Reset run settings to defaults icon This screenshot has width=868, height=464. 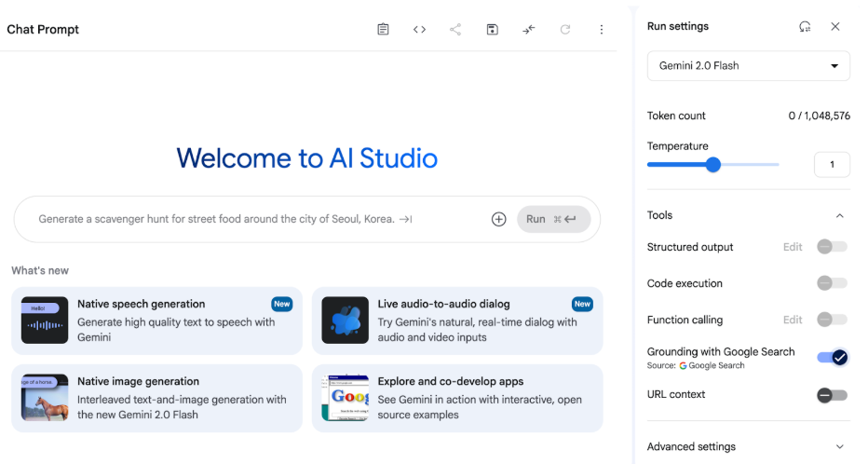click(805, 27)
